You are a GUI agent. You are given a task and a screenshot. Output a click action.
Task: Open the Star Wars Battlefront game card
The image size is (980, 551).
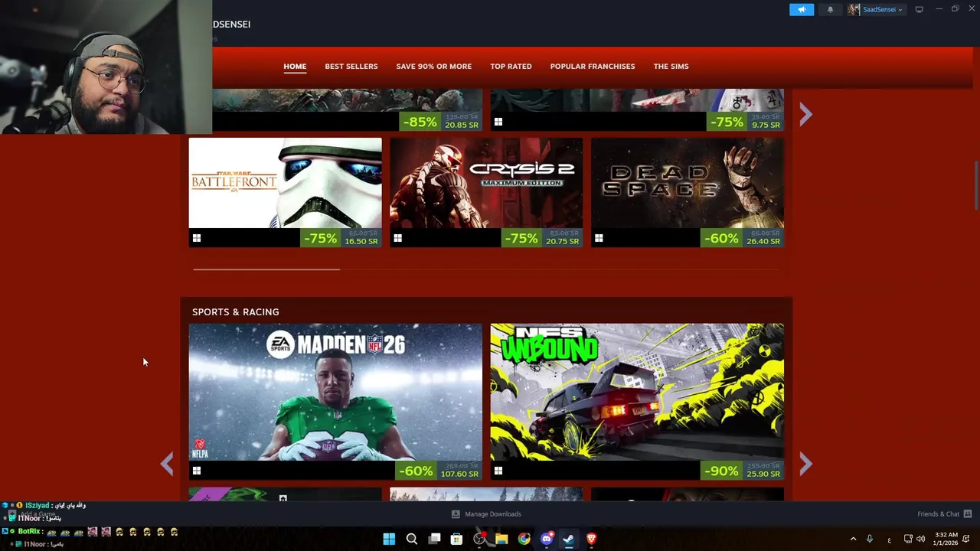tap(285, 192)
